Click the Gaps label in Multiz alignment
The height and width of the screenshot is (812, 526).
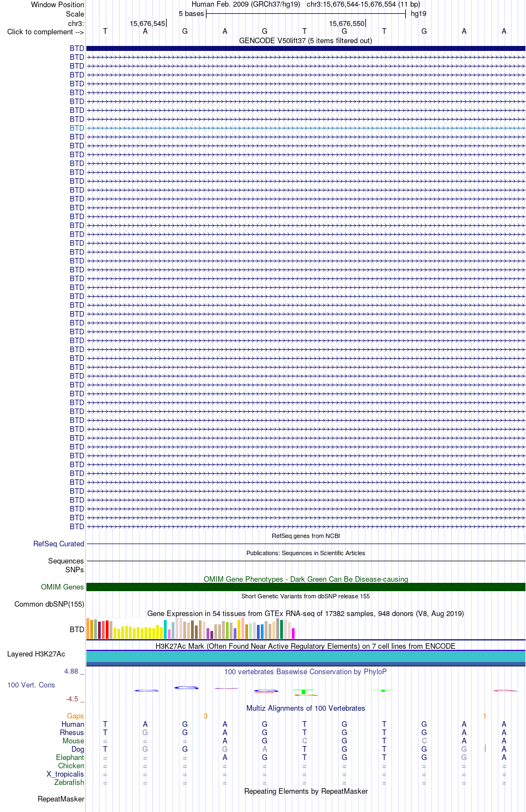[x=75, y=716]
